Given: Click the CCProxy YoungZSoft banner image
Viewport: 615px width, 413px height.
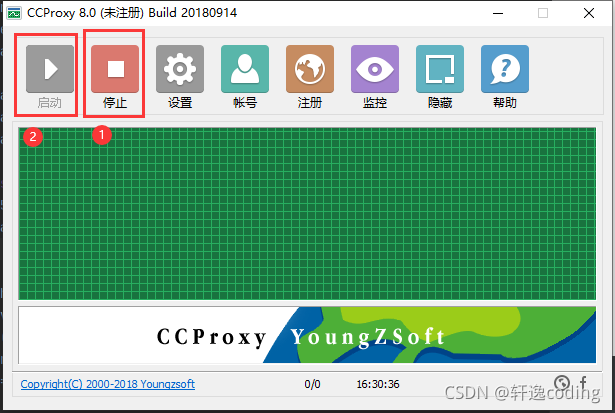Looking at the screenshot, I should point(307,335).
